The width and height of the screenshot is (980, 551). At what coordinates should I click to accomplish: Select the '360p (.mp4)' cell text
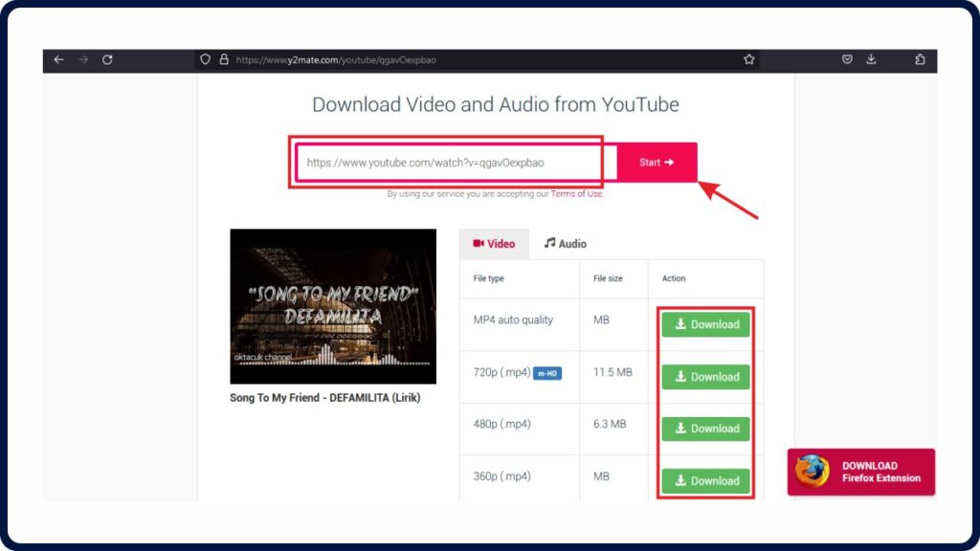point(501,476)
